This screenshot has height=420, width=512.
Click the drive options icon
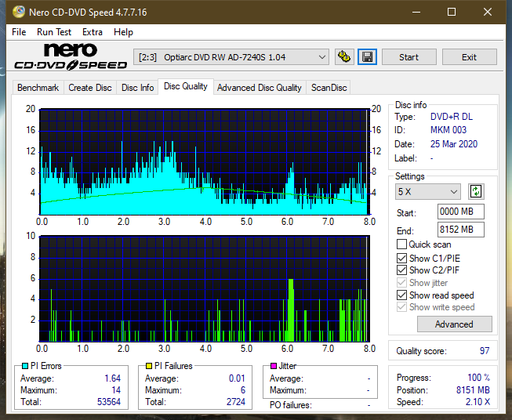coord(344,57)
